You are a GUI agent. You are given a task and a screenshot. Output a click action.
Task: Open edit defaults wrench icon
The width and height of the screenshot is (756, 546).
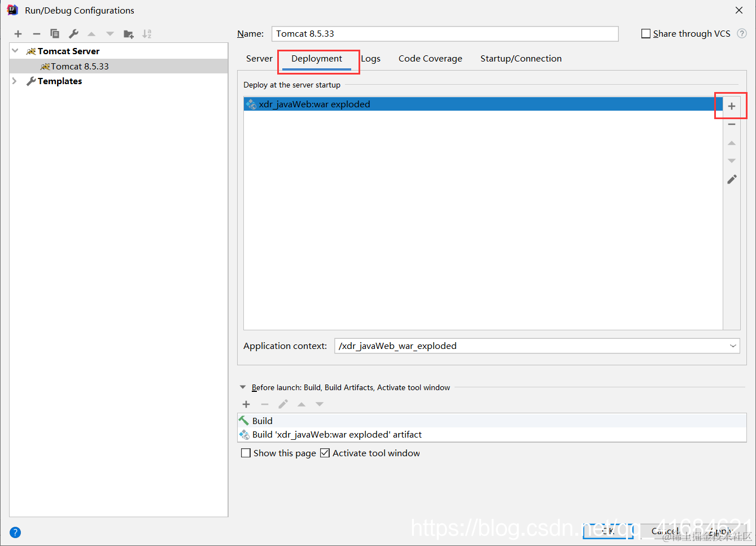[73, 34]
